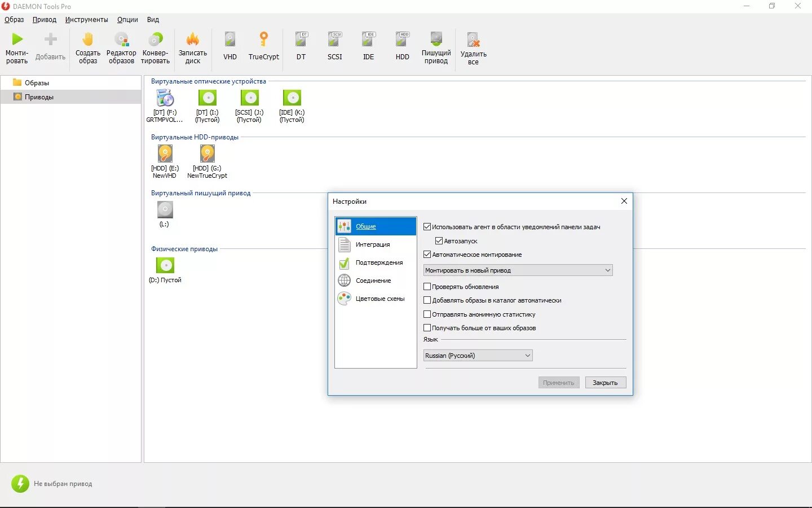Toggle the Автозапуск checkbox
The width and height of the screenshot is (812, 508).
[x=439, y=241]
